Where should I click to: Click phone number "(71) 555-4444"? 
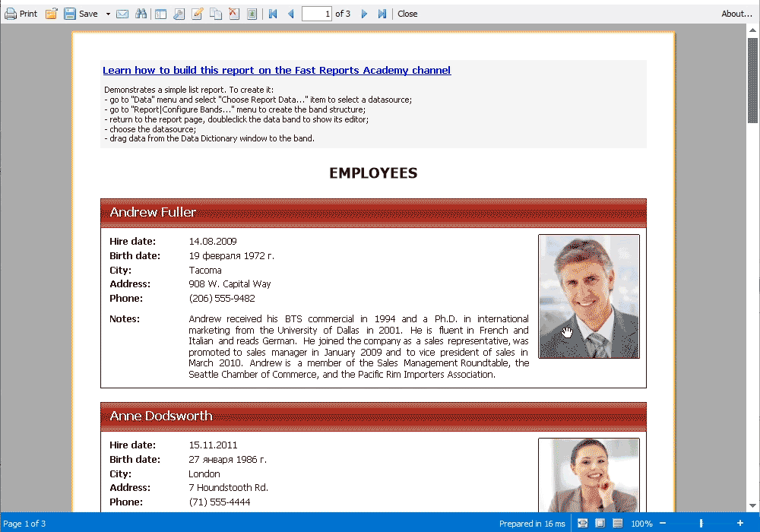[x=220, y=502]
